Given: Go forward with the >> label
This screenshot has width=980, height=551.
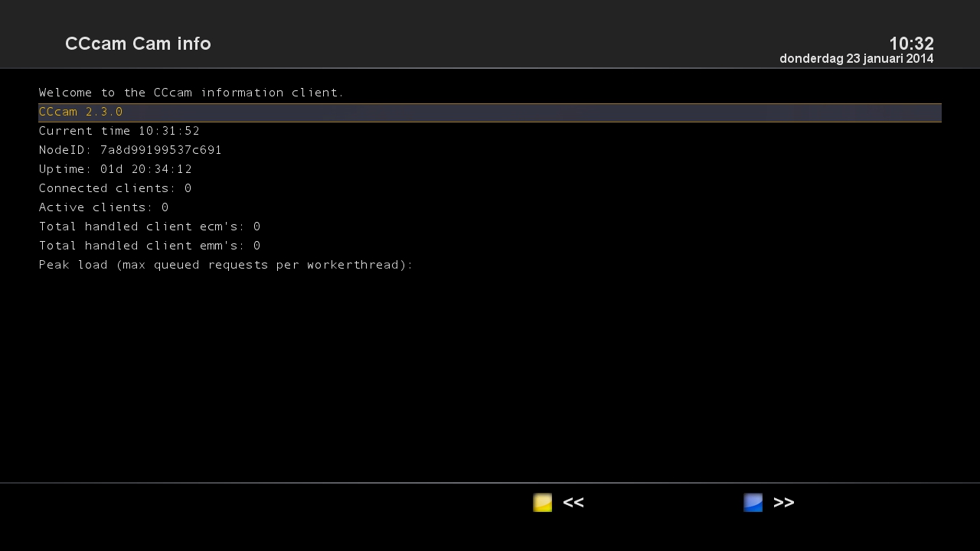Looking at the screenshot, I should click(x=784, y=503).
